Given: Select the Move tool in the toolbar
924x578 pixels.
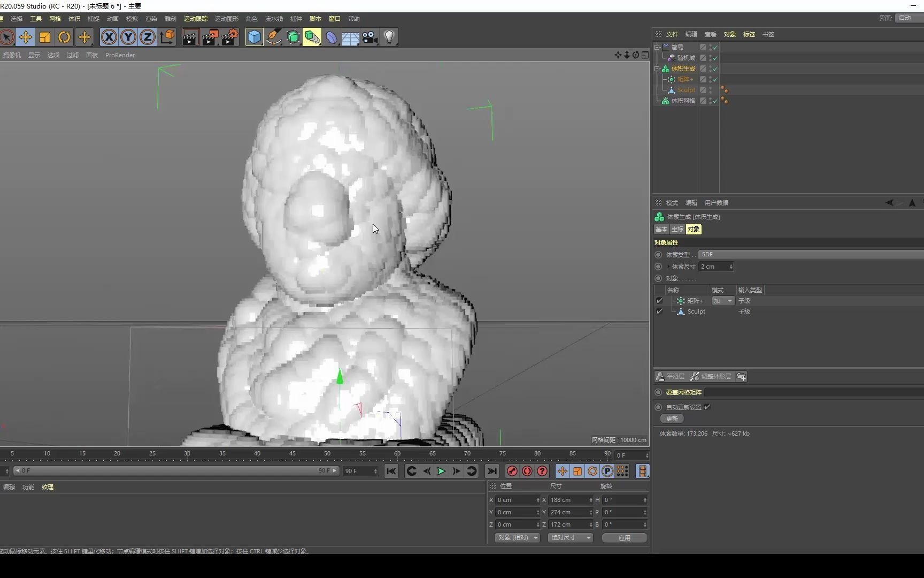Looking at the screenshot, I should 25,37.
